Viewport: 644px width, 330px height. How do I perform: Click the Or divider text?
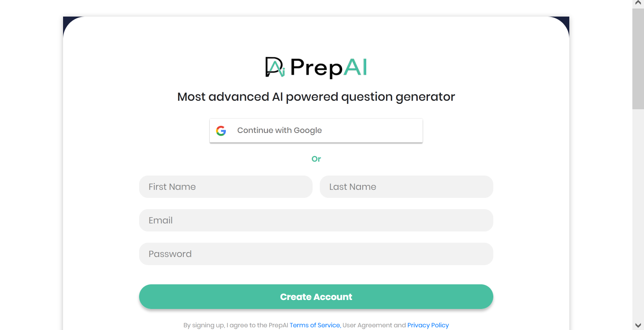point(316,159)
